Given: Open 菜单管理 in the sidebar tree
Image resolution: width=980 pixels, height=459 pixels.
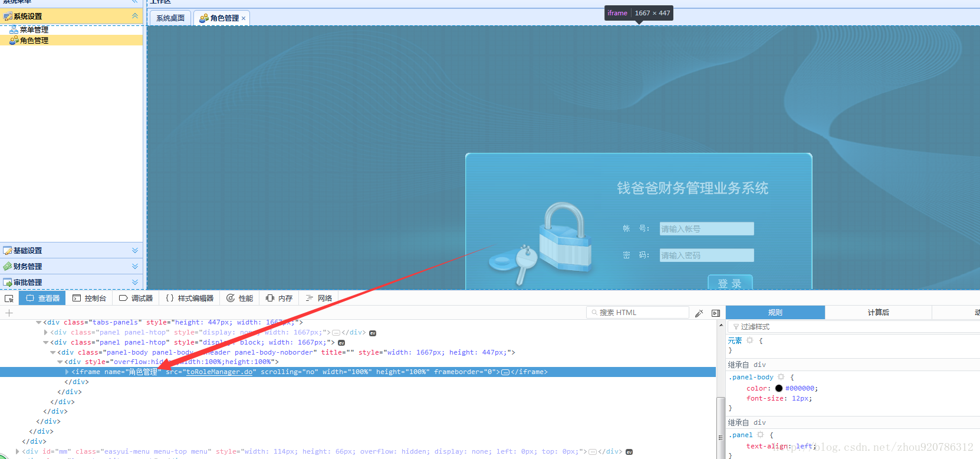Looking at the screenshot, I should tap(34, 29).
